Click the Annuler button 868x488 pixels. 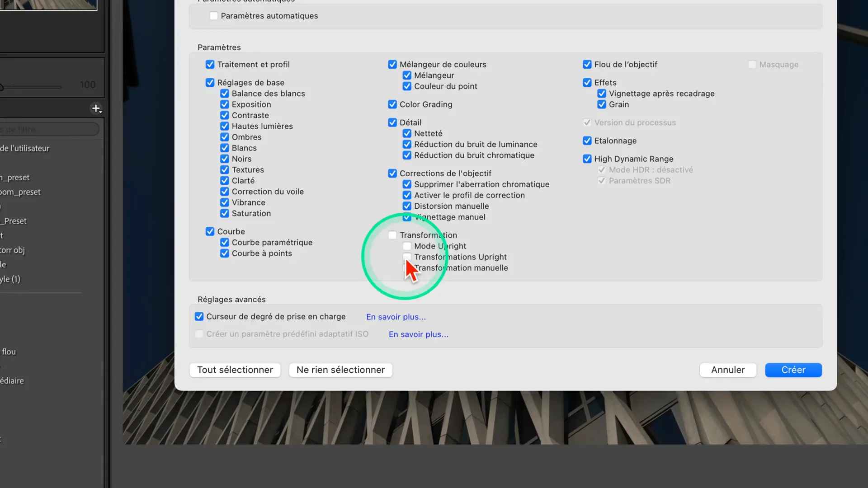coord(727,370)
